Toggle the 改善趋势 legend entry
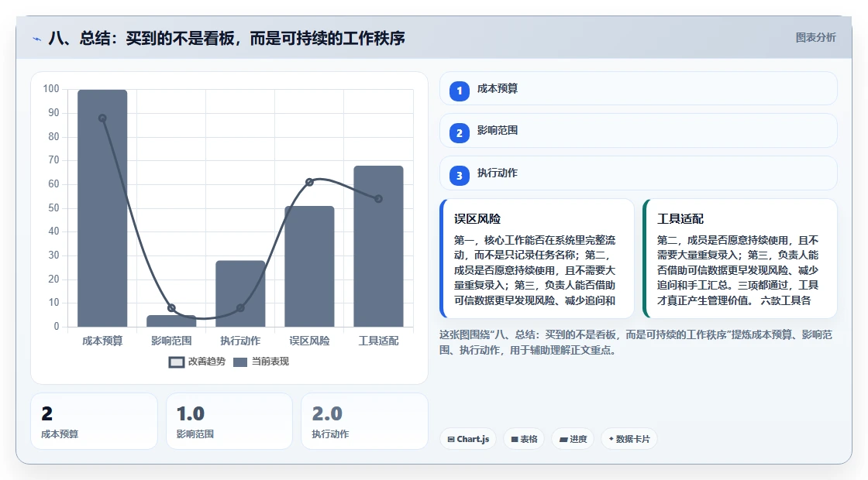This screenshot has width=868, height=480. (x=198, y=362)
